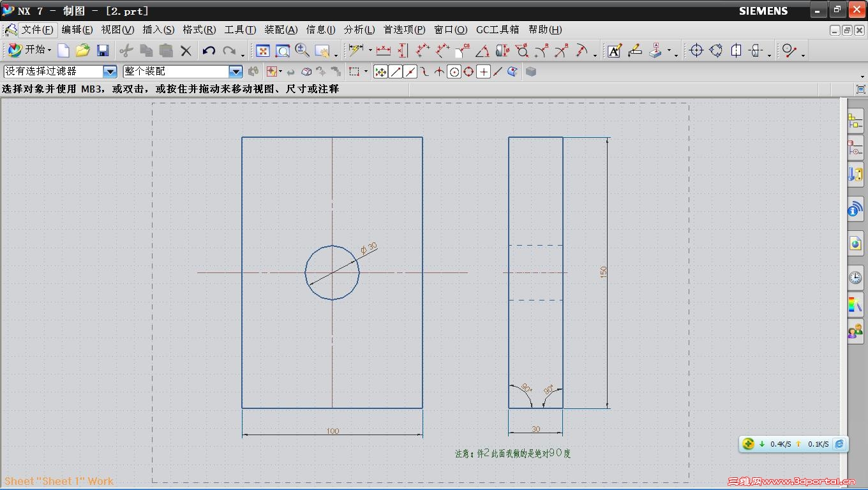
Task: Toggle the Point on Curve snap
Action: point(498,71)
